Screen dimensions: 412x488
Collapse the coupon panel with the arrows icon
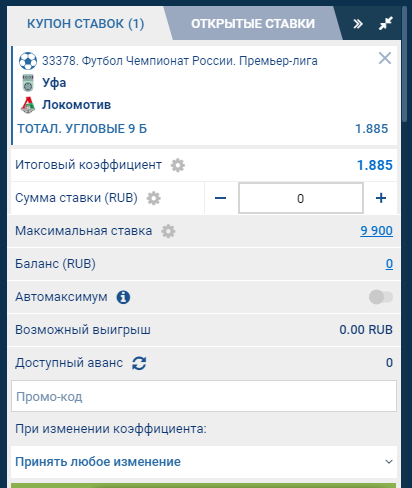click(x=386, y=23)
